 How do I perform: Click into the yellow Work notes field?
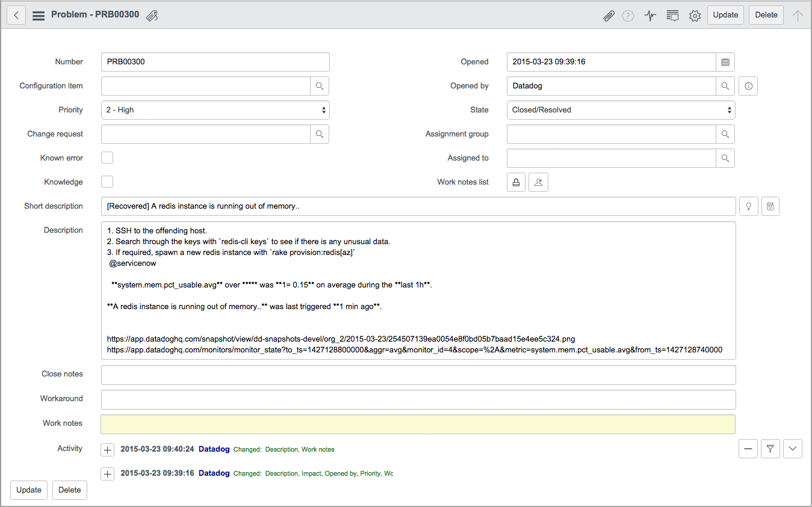(x=418, y=424)
